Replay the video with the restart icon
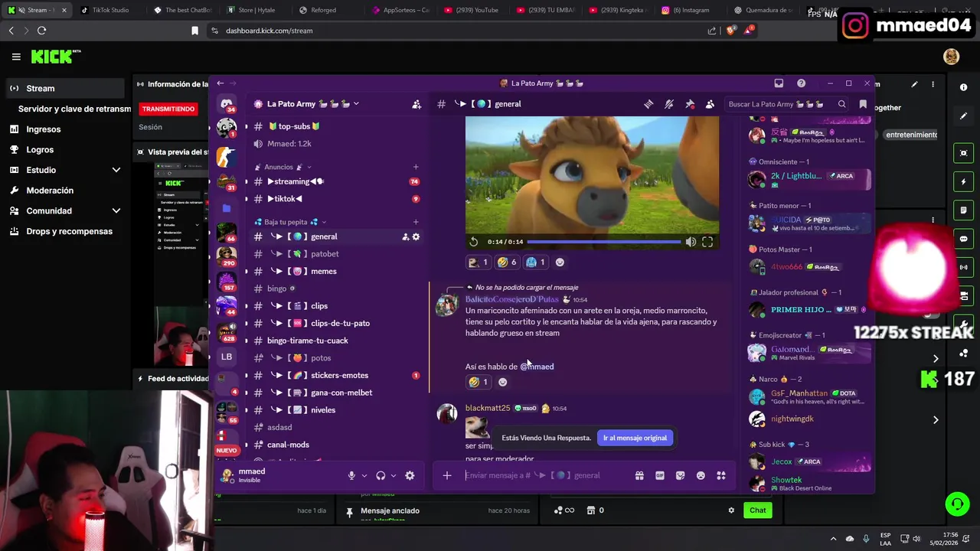 473,242
